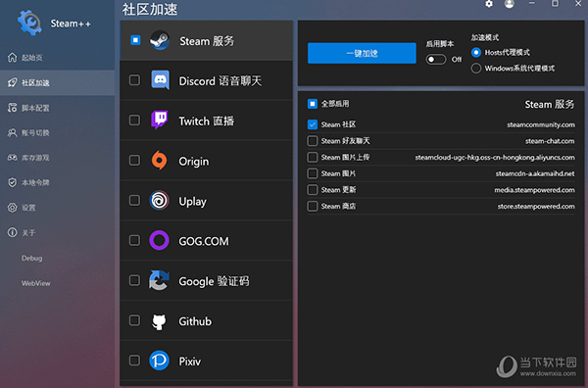Image resolution: width=588 pixels, height=388 pixels.
Task: Click the shield icon beside 本地令牌
Action: [x=13, y=182]
